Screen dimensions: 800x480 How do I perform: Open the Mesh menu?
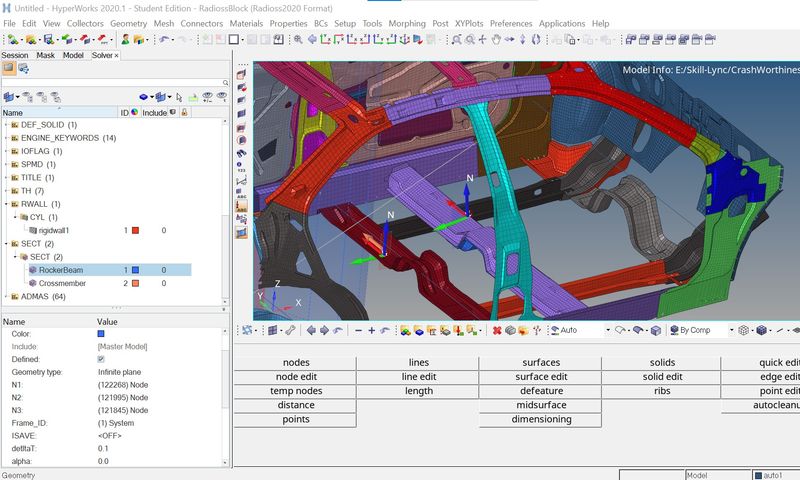click(164, 23)
